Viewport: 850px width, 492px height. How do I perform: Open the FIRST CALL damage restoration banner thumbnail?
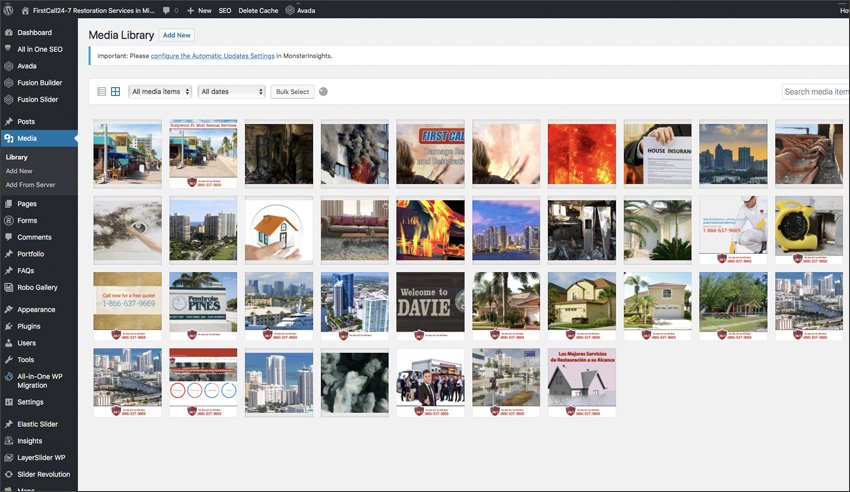pos(430,154)
